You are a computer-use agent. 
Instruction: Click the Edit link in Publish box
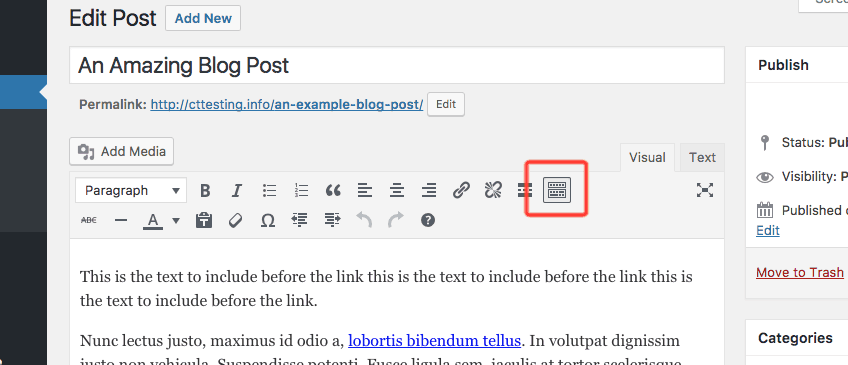point(767,230)
